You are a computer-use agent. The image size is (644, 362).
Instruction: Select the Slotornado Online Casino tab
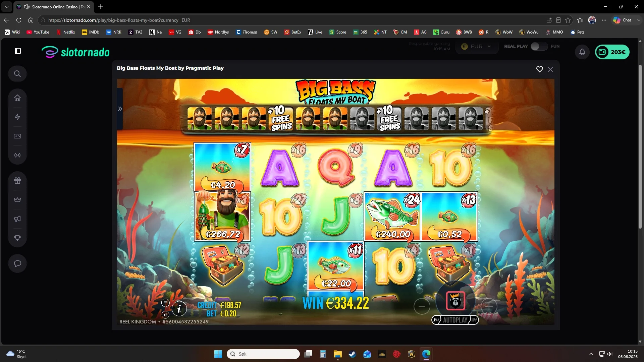point(54,7)
